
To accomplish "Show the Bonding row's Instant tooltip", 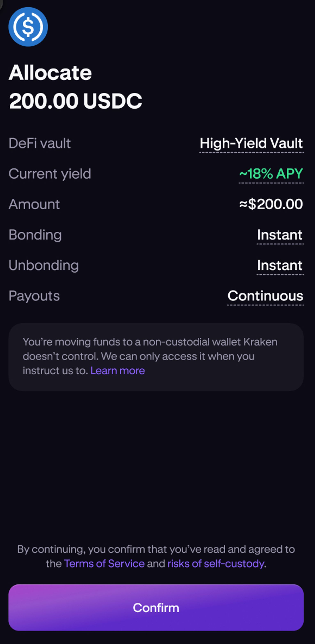I will pyautogui.click(x=280, y=235).
